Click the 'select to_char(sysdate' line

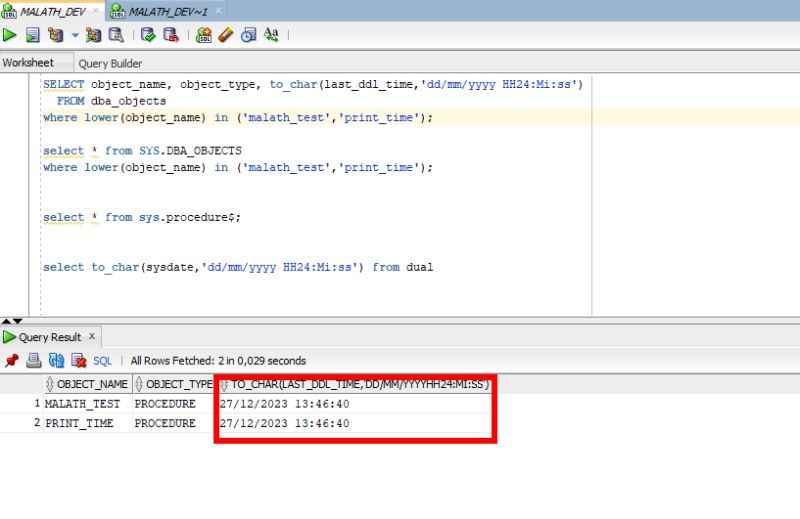point(238,267)
